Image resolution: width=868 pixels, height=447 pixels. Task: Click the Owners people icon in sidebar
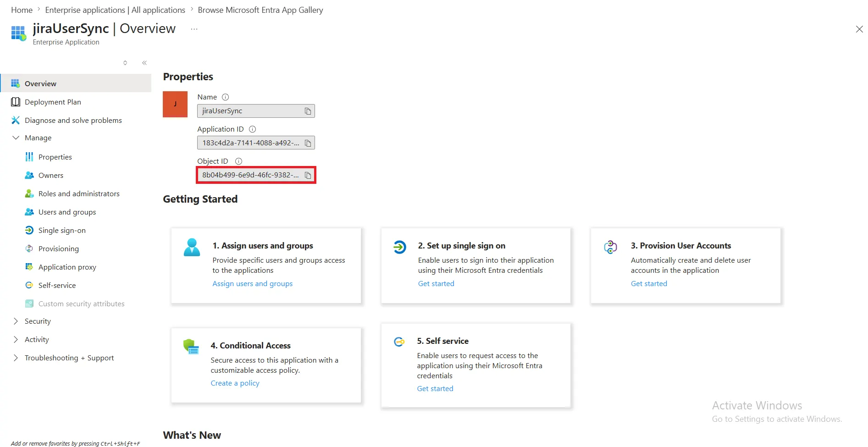(x=29, y=175)
